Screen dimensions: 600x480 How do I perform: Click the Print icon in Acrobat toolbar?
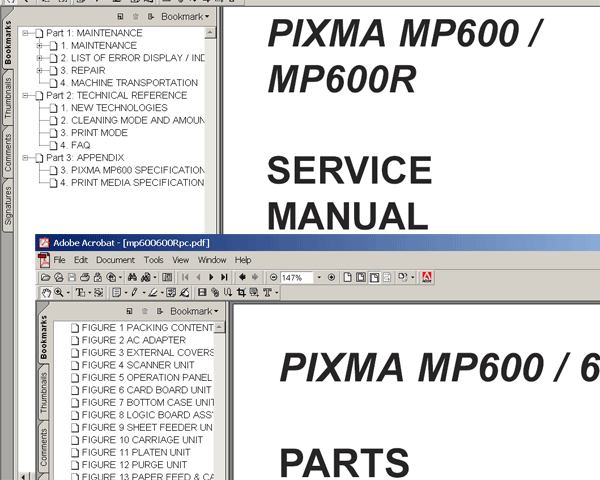[x=85, y=277]
